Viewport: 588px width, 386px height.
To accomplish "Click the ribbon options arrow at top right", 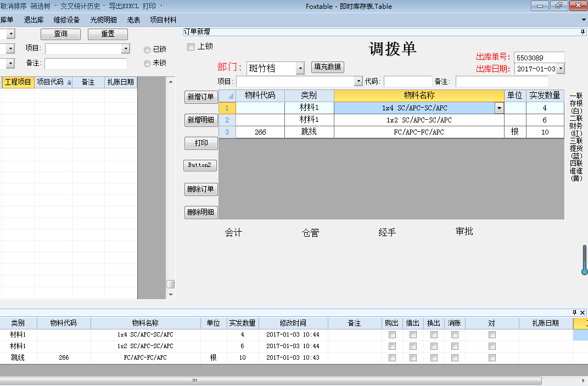I will click(x=584, y=19).
